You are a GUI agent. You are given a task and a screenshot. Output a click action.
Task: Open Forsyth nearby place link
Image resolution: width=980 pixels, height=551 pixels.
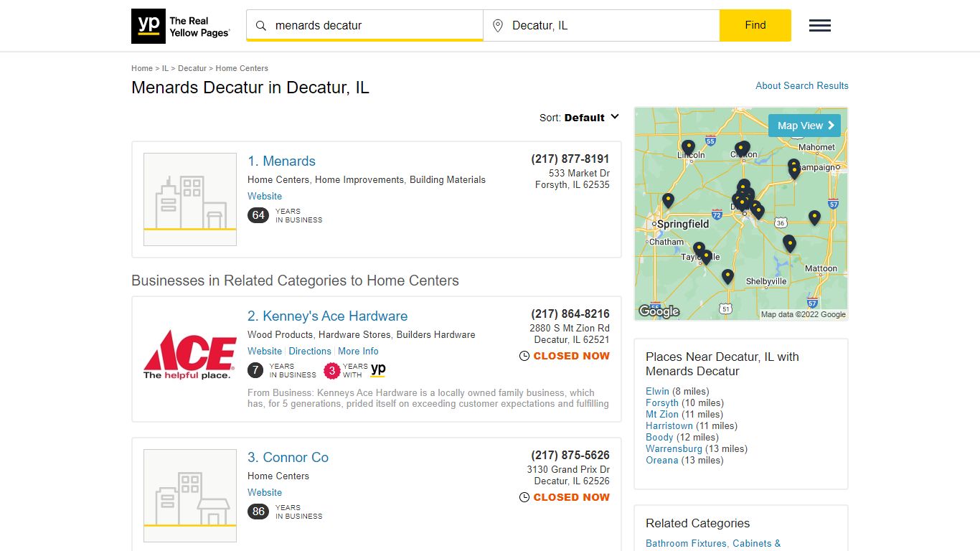(x=662, y=402)
